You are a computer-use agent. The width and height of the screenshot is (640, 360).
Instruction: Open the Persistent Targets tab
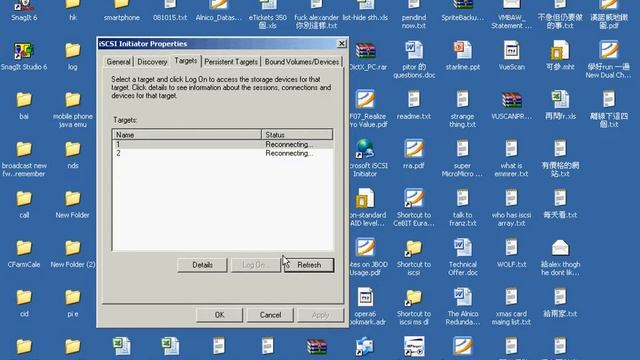click(x=231, y=62)
